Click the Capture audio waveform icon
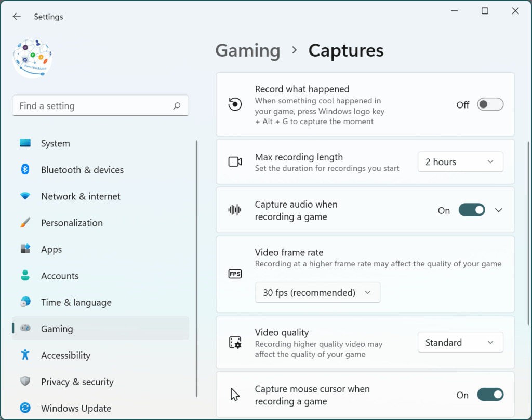Viewport: 532px width, 420px height. 235,210
